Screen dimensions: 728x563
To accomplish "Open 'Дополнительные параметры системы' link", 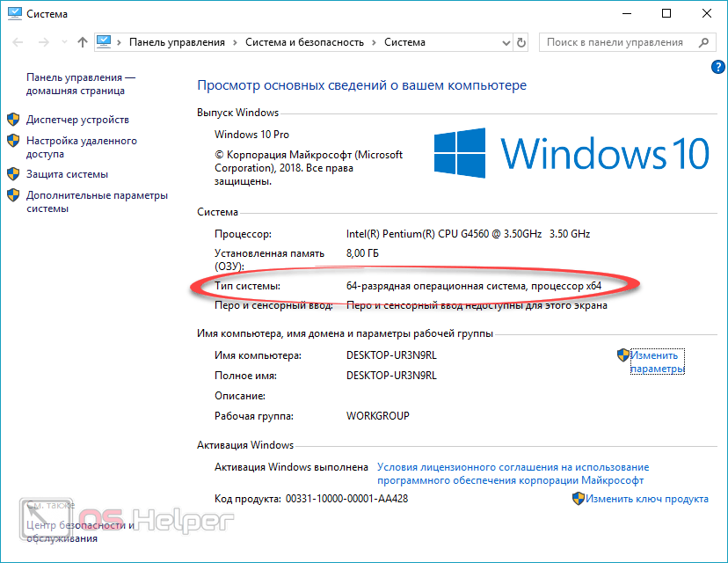I will click(x=97, y=201).
